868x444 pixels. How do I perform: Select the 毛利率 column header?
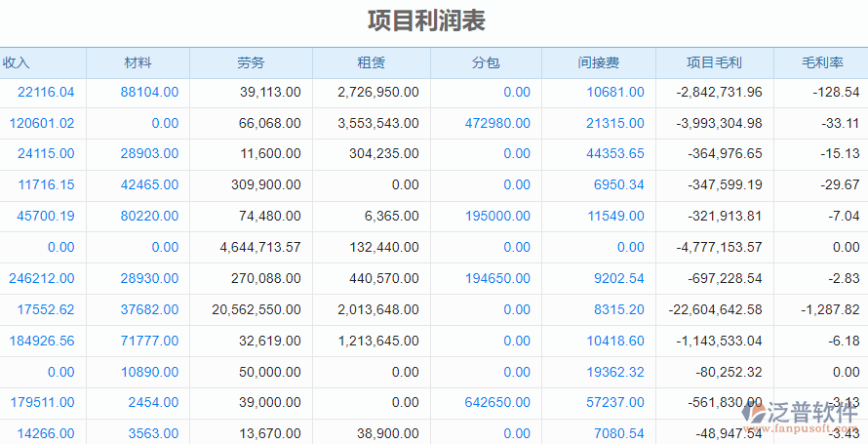pyautogui.click(x=821, y=62)
